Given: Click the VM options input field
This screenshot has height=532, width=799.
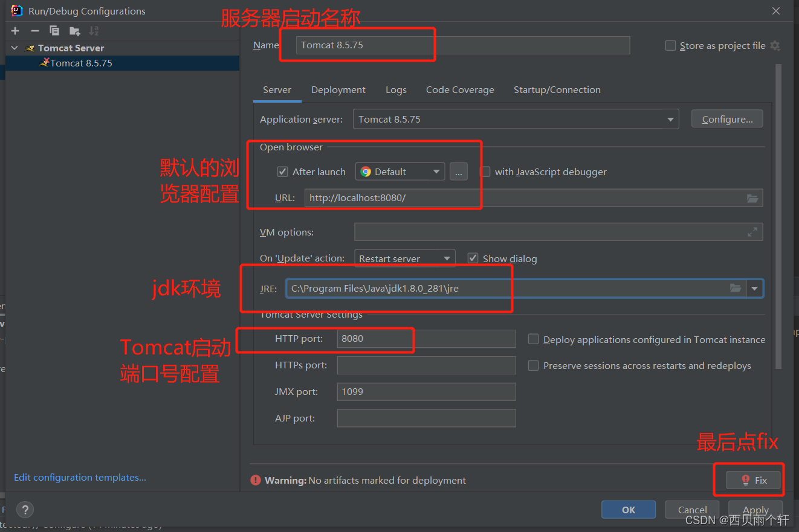Looking at the screenshot, I should tap(558, 232).
